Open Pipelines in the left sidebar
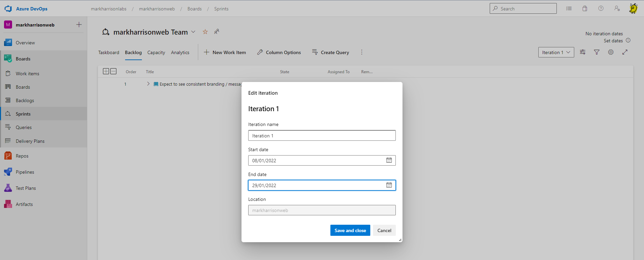This screenshot has height=260, width=644. click(x=25, y=172)
